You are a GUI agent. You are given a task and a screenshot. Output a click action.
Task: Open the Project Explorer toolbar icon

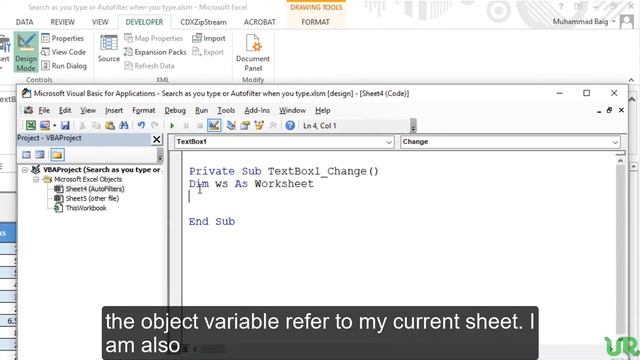[x=231, y=125]
